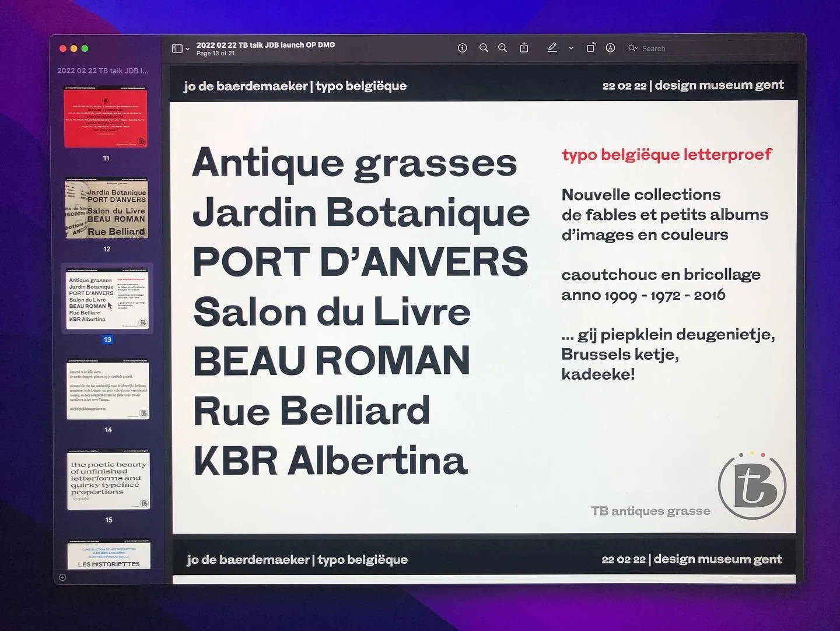Zoom in using the plus magnifier

(x=502, y=48)
